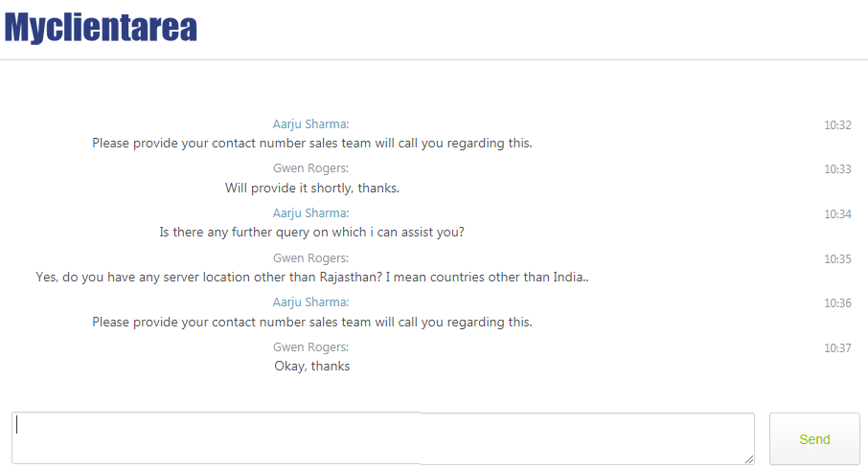868x469 pixels.
Task: Click the textarea resize handle corner
Action: pyautogui.click(x=749, y=459)
